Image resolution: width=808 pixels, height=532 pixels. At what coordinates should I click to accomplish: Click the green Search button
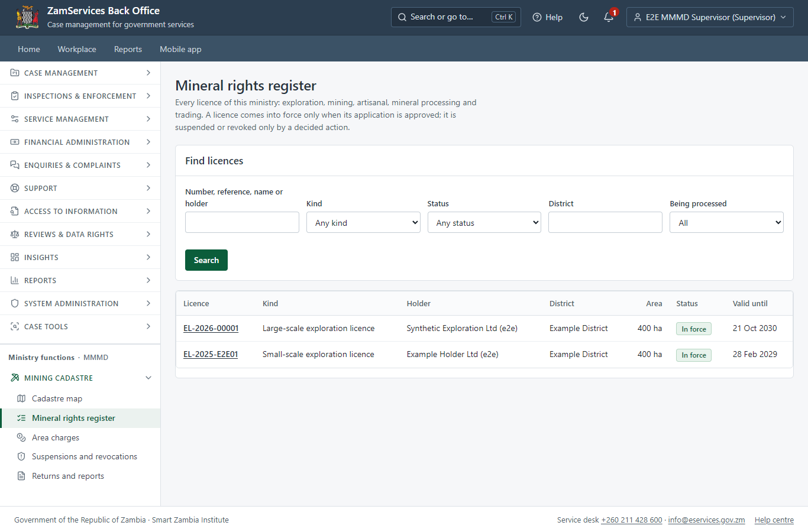[206, 260]
